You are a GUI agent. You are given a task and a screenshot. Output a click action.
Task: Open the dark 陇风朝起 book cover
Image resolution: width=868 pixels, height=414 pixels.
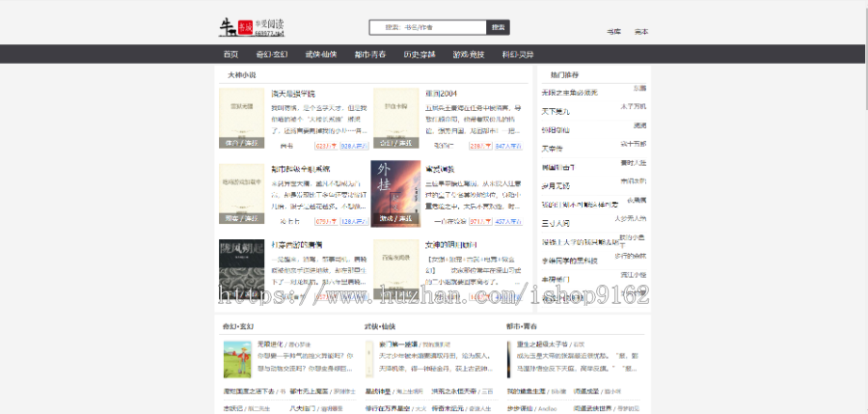[241, 265]
